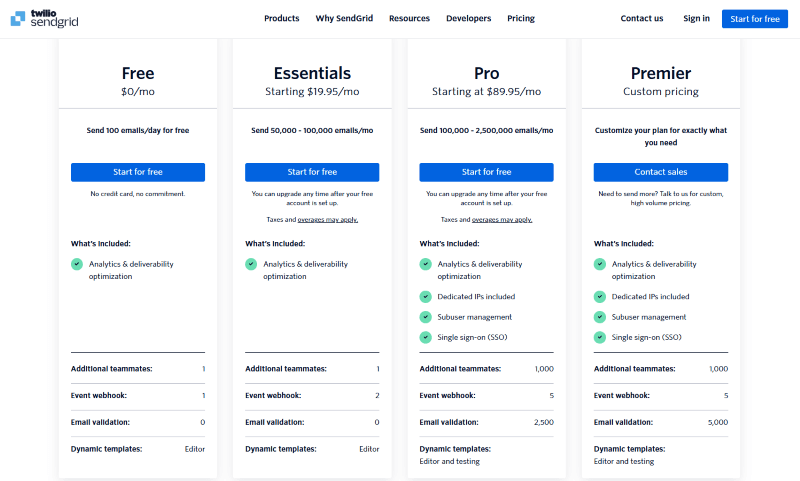Screen dimensions: 800x481
Task: Click the Essentials plan heading
Action: click(312, 73)
